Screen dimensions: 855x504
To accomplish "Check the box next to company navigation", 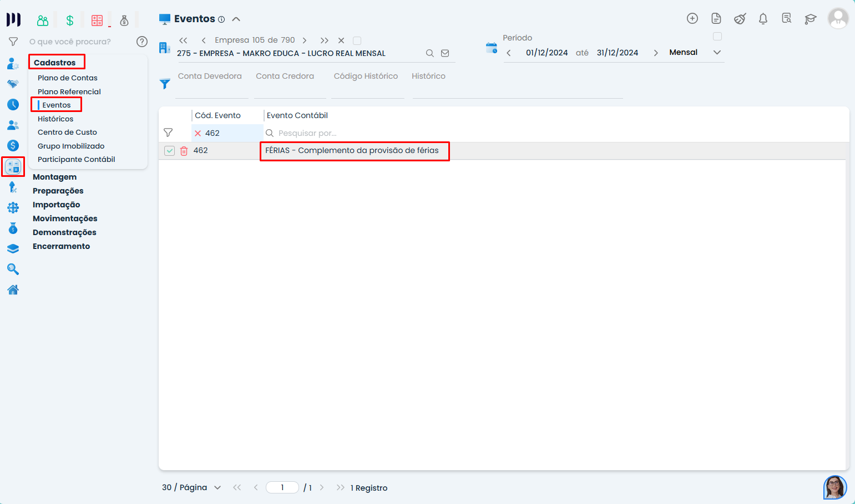I will coord(357,40).
